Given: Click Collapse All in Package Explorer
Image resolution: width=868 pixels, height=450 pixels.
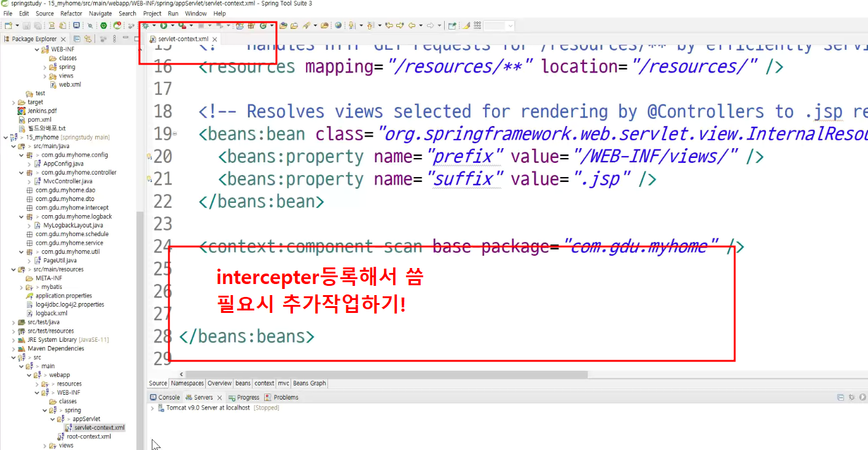Looking at the screenshot, I should coord(77,39).
